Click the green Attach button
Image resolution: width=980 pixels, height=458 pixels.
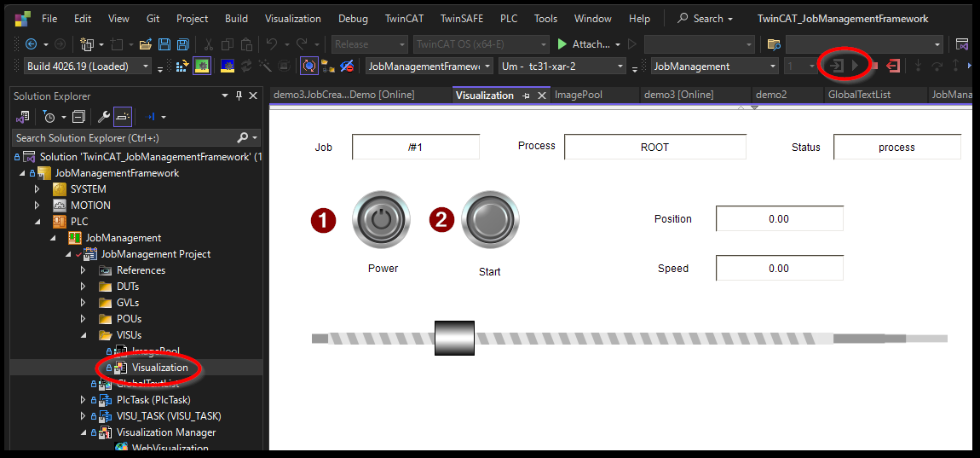coord(584,44)
